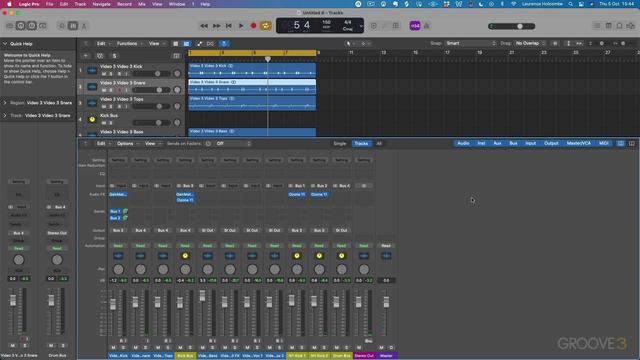Image resolution: width=640 pixels, height=360 pixels.
Task: Expand the Track inspector section
Action: [5, 116]
